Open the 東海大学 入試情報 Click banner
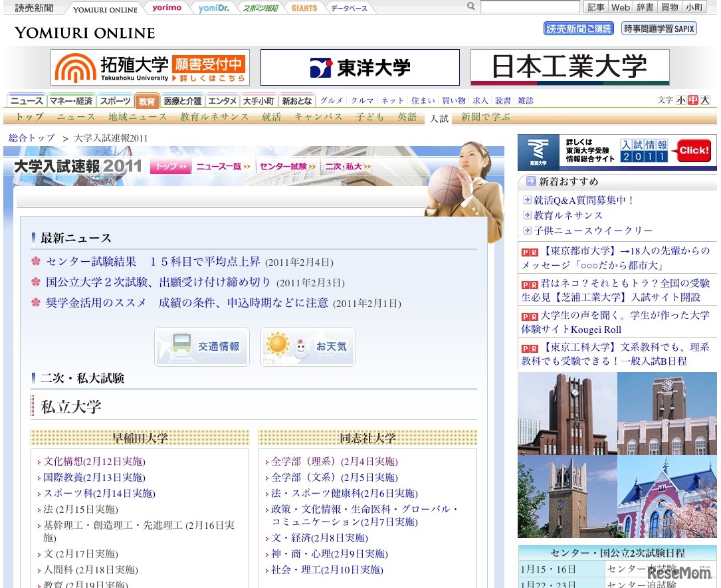The width and height of the screenshot is (721, 588). coord(617,152)
